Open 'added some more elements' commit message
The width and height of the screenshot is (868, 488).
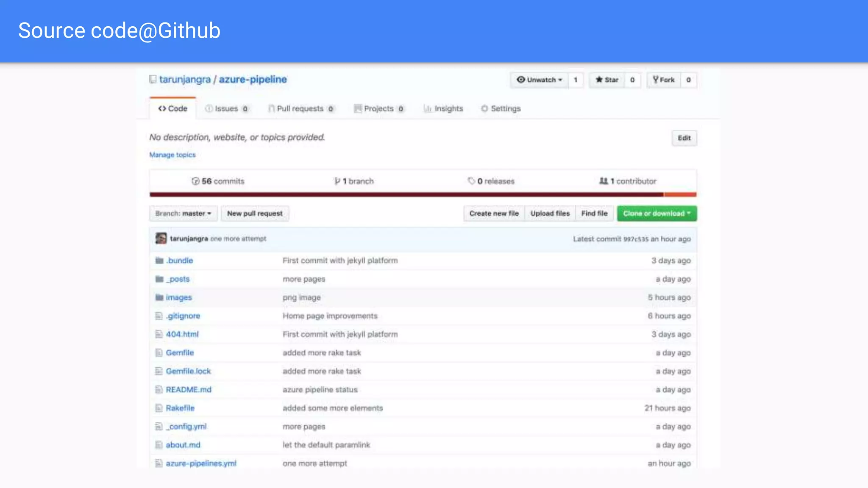coord(333,408)
